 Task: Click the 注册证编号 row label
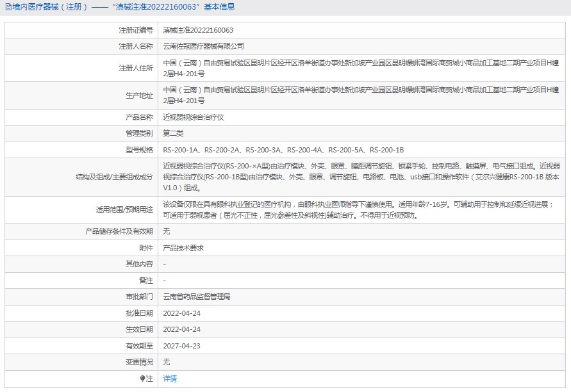(x=136, y=30)
